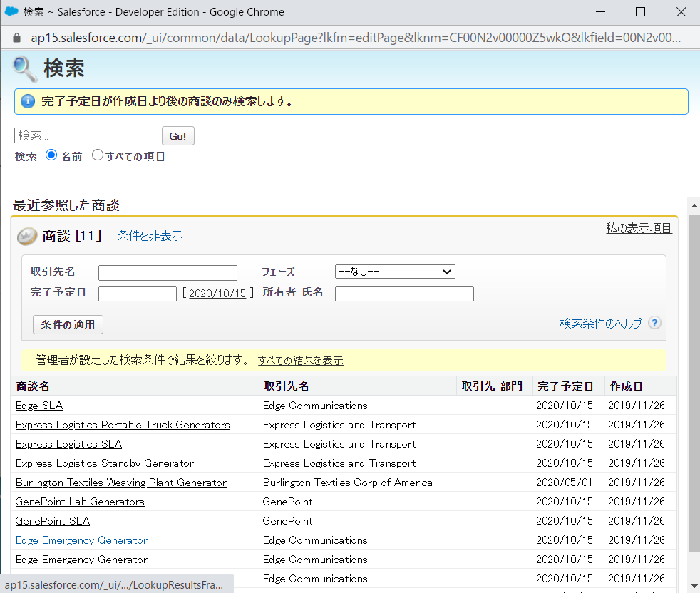The width and height of the screenshot is (700, 593).
Task: Click the 2020/10/15 date link
Action: 217,294
